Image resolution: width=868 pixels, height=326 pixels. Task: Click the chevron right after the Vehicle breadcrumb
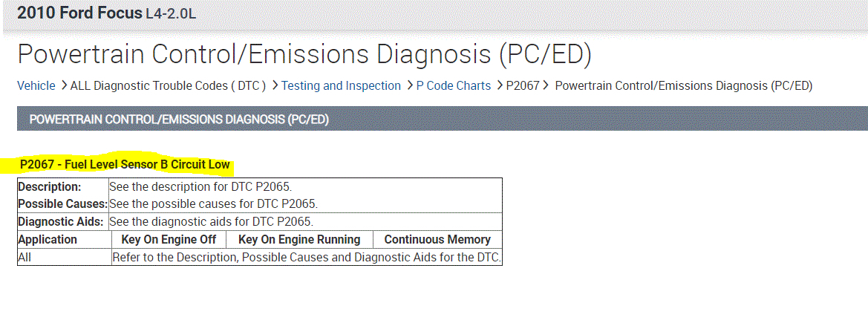click(64, 85)
